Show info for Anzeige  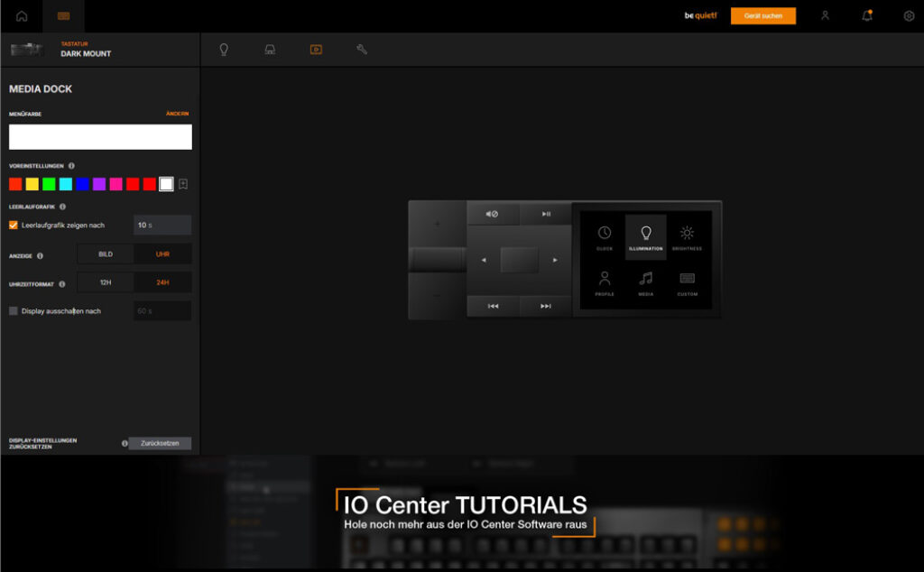pyautogui.click(x=40, y=255)
